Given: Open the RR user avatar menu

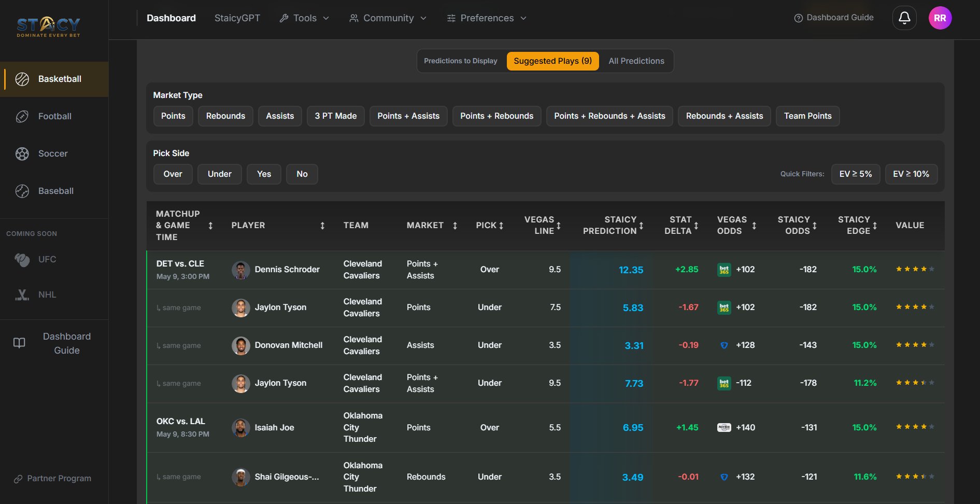Looking at the screenshot, I should click(940, 18).
